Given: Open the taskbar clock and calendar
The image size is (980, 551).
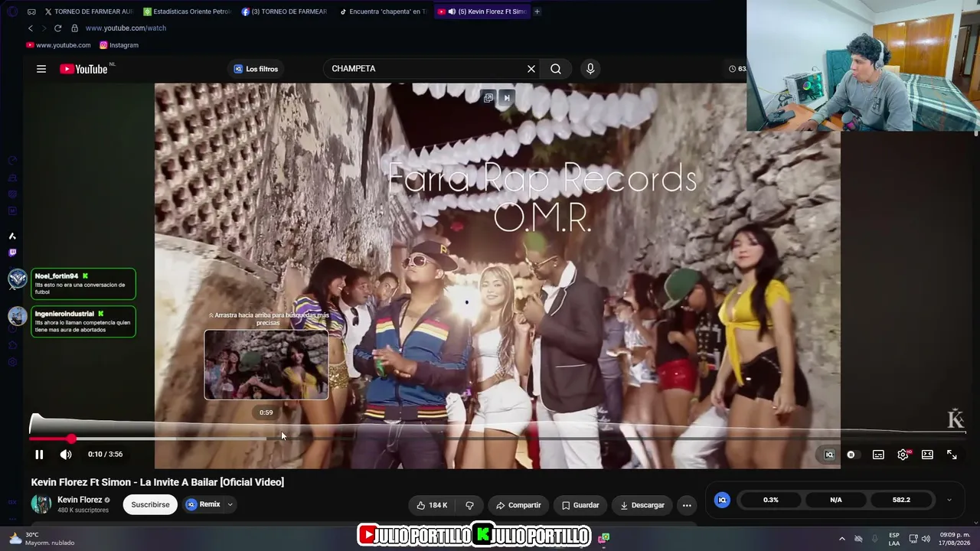Looking at the screenshot, I should [x=955, y=539].
